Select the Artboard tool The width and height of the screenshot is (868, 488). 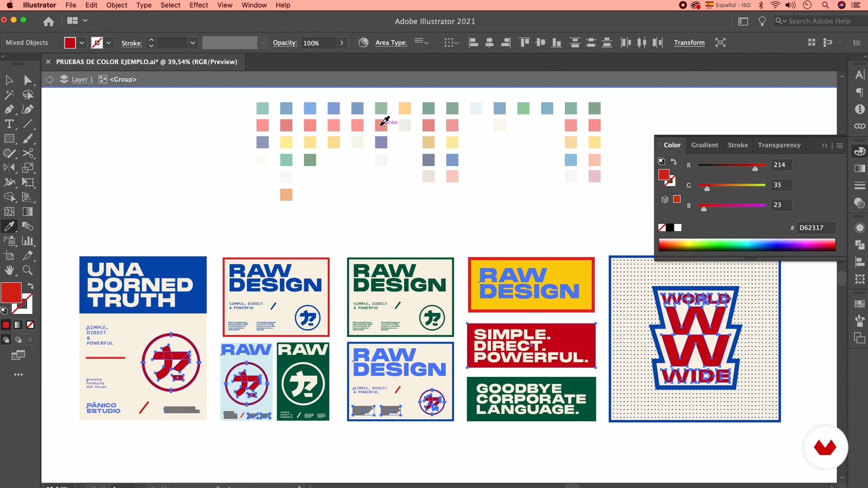(x=9, y=256)
